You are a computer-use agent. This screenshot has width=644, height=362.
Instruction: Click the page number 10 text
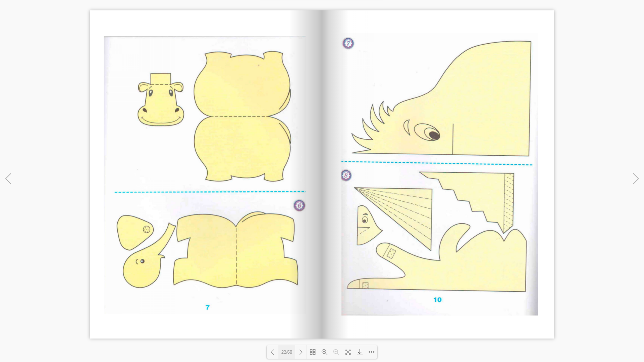click(x=437, y=300)
